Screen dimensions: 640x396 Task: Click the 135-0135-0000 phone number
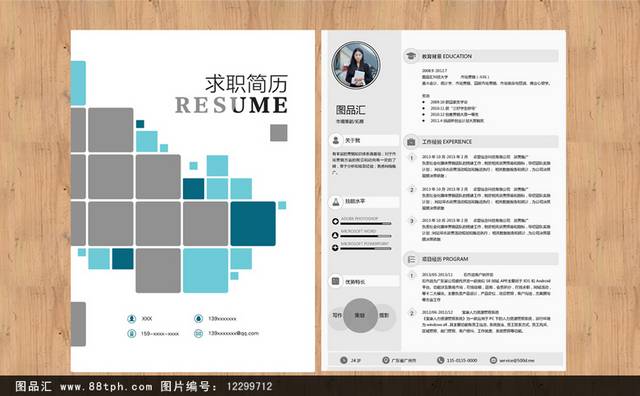pos(462,360)
